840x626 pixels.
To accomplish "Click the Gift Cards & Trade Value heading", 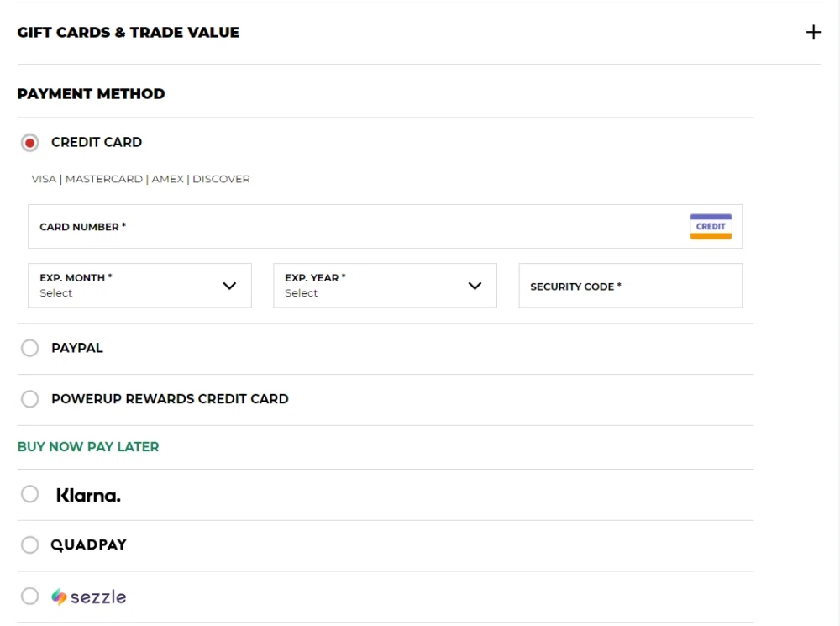I will pos(129,33).
